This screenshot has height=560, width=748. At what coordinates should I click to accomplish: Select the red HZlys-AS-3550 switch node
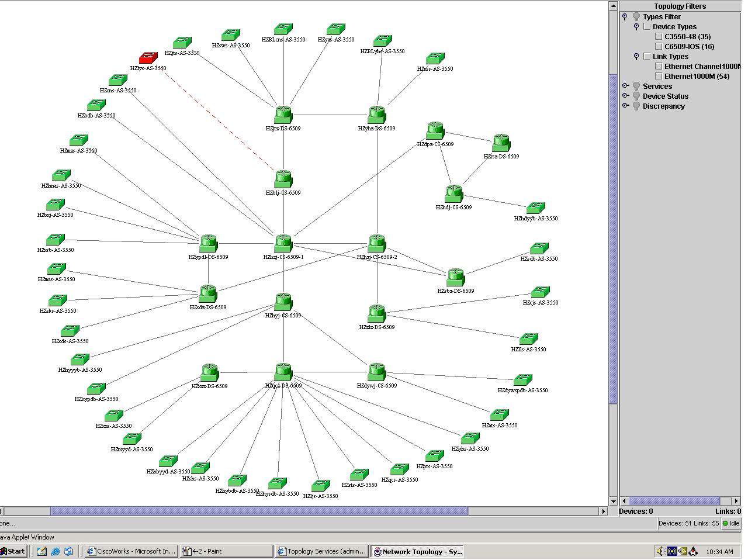[x=148, y=58]
